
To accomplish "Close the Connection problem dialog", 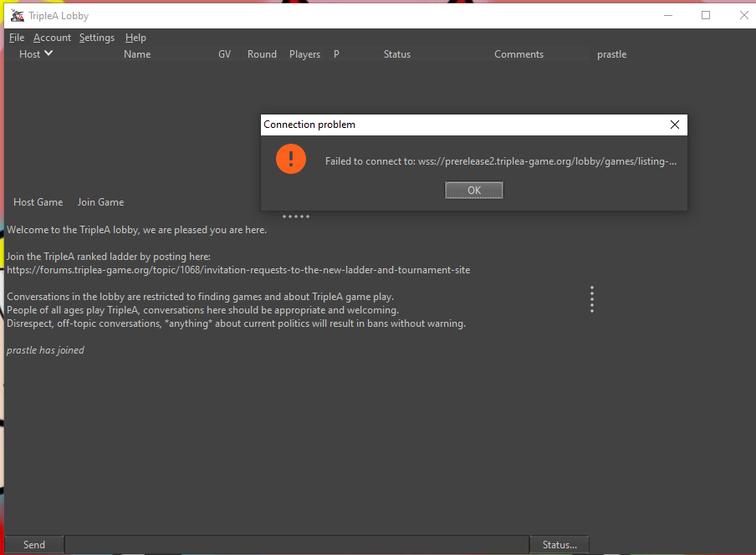I will tap(675, 125).
